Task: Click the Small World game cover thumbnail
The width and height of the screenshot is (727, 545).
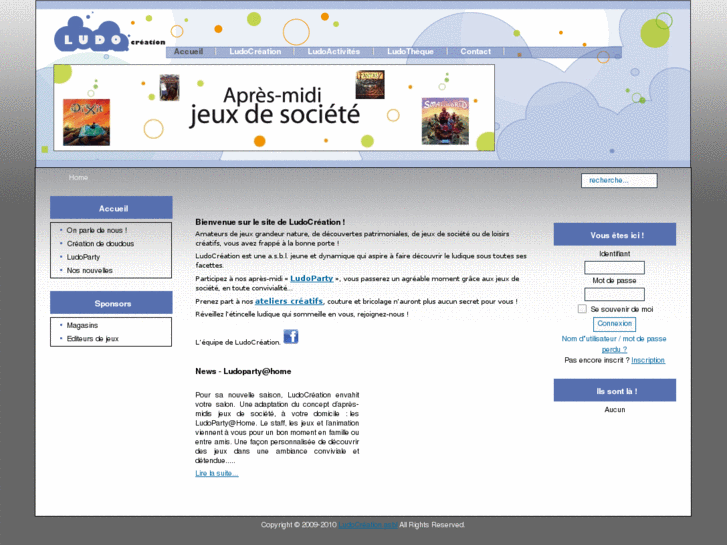Action: [445, 121]
